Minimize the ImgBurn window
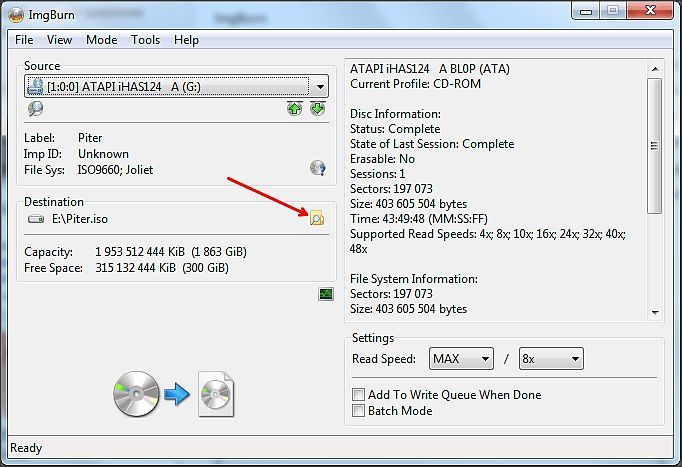Viewport: 682px width, 467px height. [x=586, y=11]
